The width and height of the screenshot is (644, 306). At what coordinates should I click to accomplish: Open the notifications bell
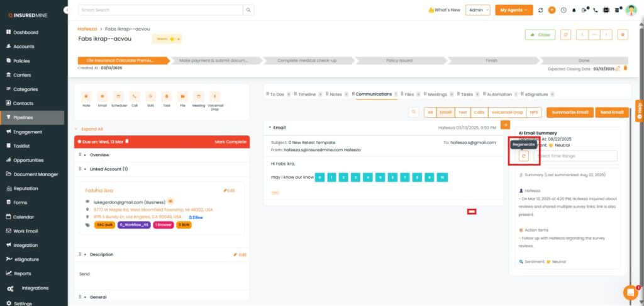coord(574,10)
